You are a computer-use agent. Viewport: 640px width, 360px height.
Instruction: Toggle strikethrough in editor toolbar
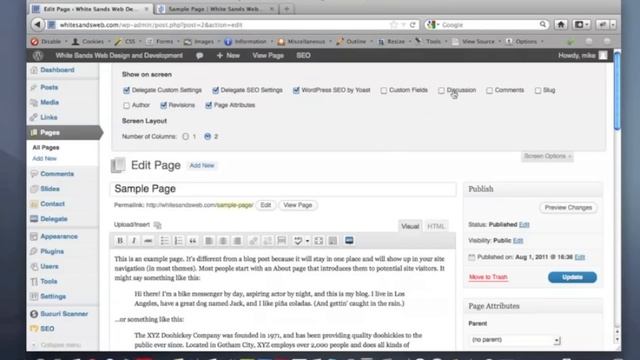coord(148,241)
